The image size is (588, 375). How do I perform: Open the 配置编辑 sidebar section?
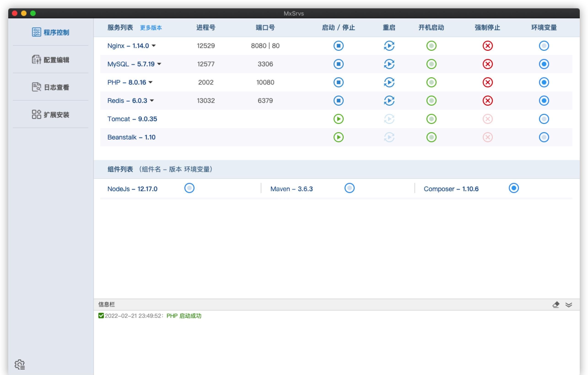point(51,60)
